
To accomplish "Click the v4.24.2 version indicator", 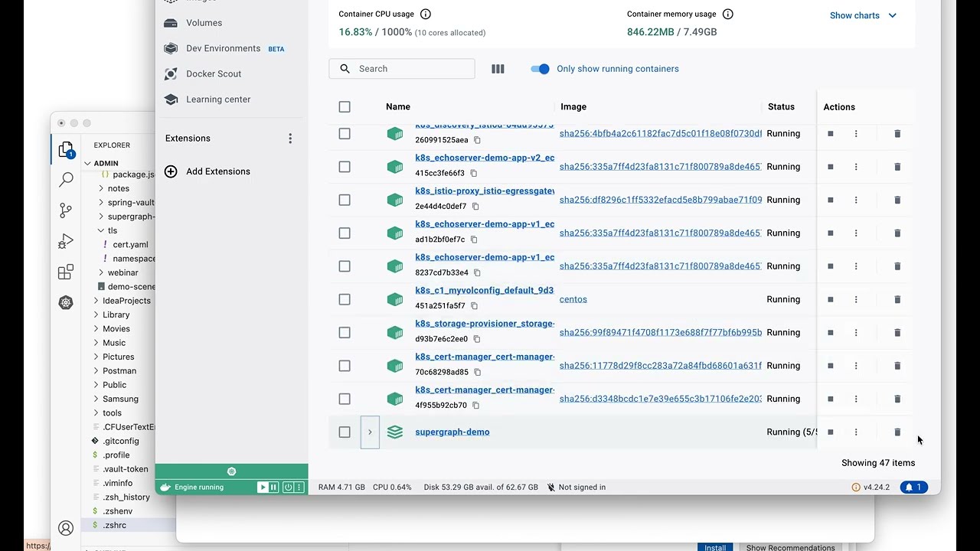I will click(871, 487).
